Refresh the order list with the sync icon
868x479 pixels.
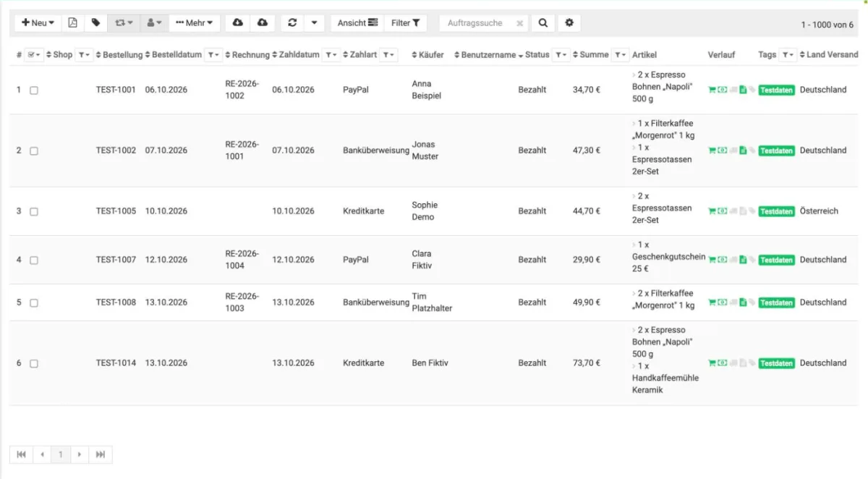[292, 23]
